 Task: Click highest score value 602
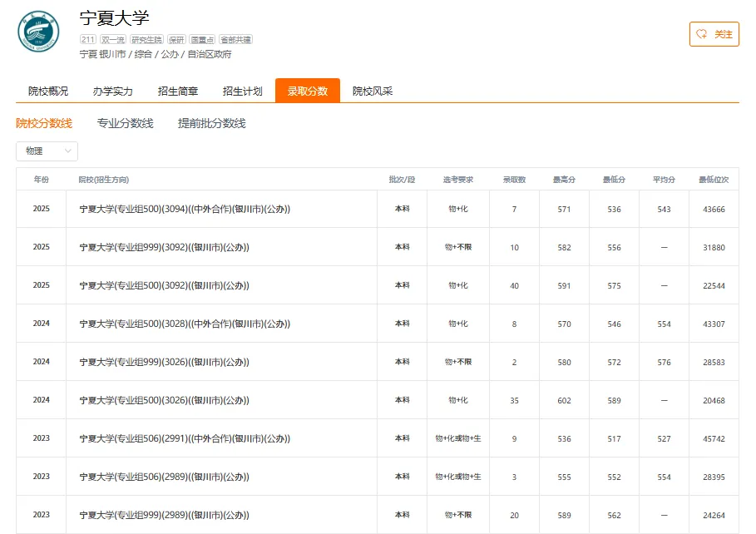564,400
